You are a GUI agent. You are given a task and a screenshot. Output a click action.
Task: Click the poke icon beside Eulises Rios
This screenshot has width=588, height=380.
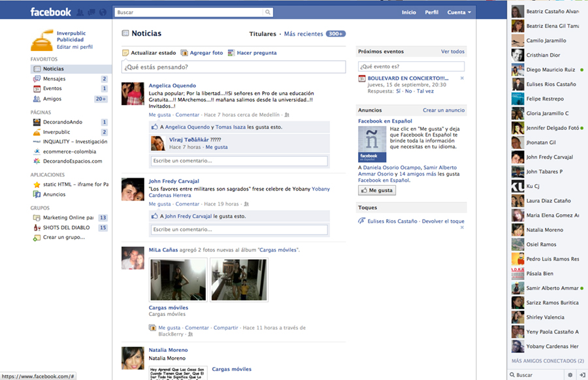(361, 221)
